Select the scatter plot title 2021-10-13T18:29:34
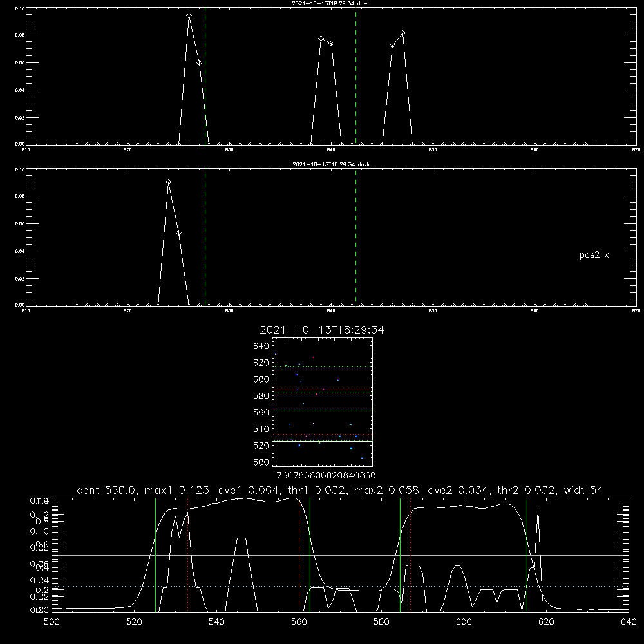Image resolution: width=644 pixels, height=644 pixels. point(322,330)
